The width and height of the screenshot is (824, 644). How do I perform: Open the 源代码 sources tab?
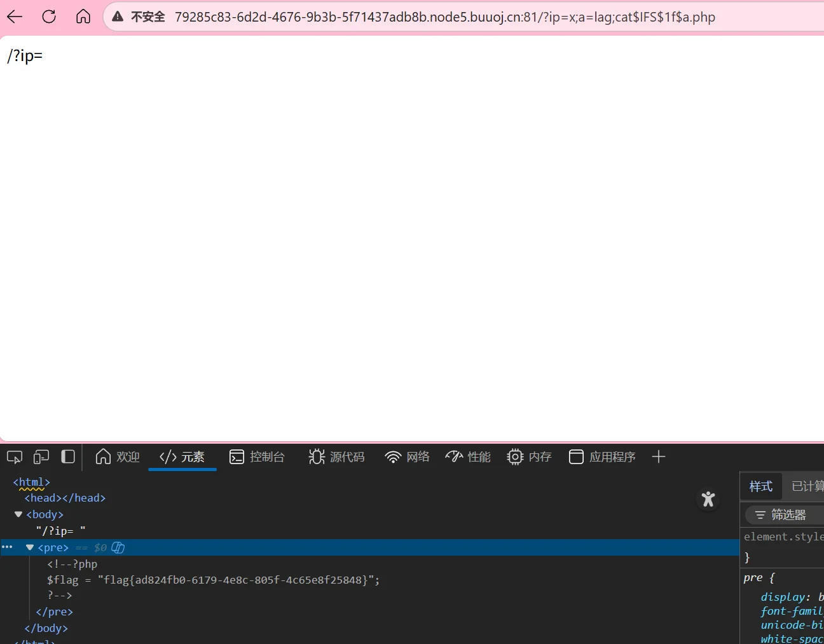click(337, 457)
